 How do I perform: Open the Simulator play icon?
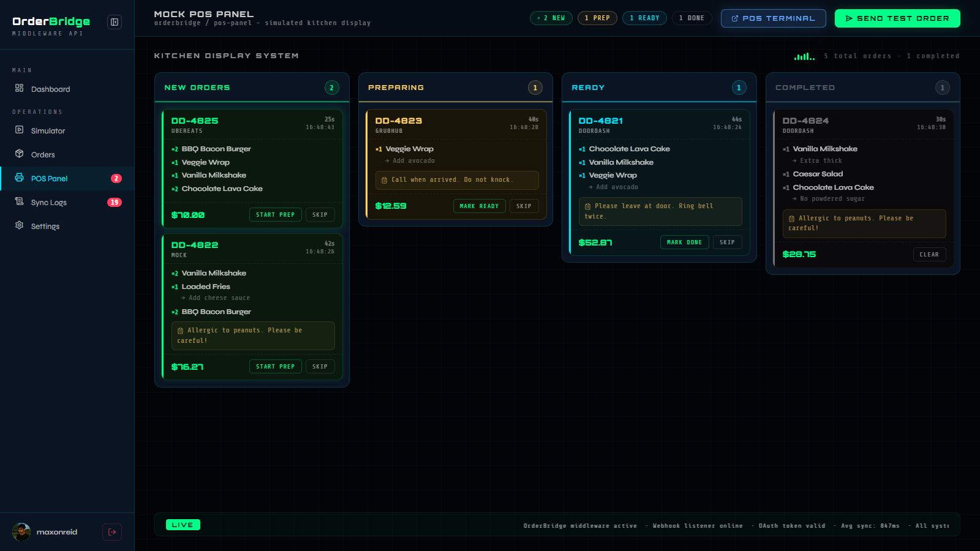[x=20, y=130]
